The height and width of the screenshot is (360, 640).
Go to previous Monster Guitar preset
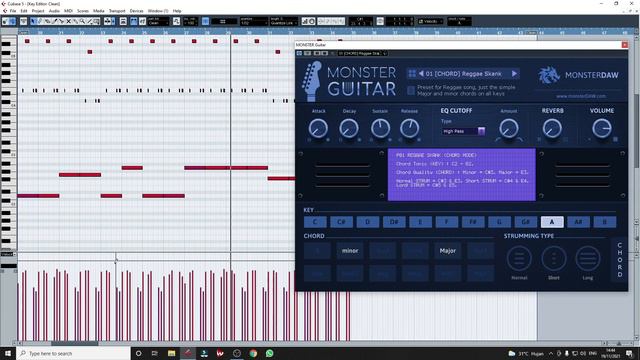pyautogui.click(x=421, y=74)
